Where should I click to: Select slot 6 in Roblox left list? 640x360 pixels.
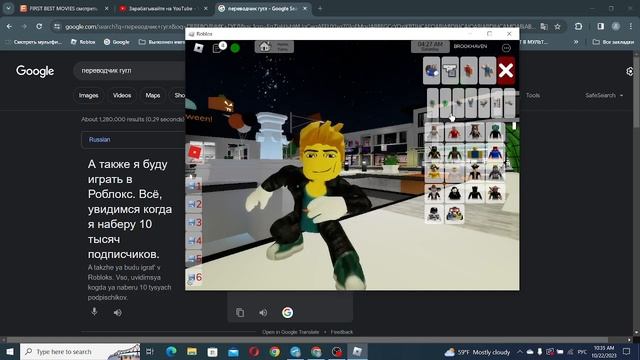194,278
